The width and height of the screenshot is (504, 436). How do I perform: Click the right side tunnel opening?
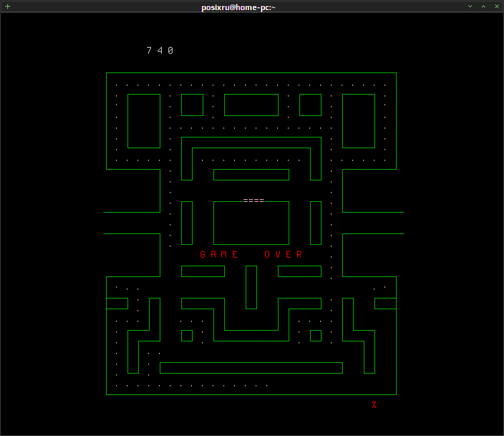click(x=373, y=223)
